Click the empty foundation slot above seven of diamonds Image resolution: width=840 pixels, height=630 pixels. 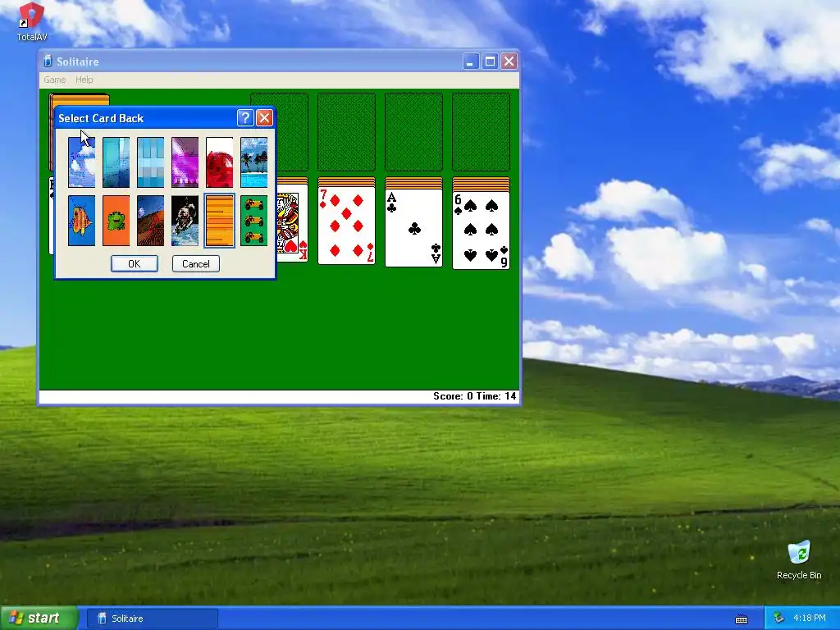point(347,132)
